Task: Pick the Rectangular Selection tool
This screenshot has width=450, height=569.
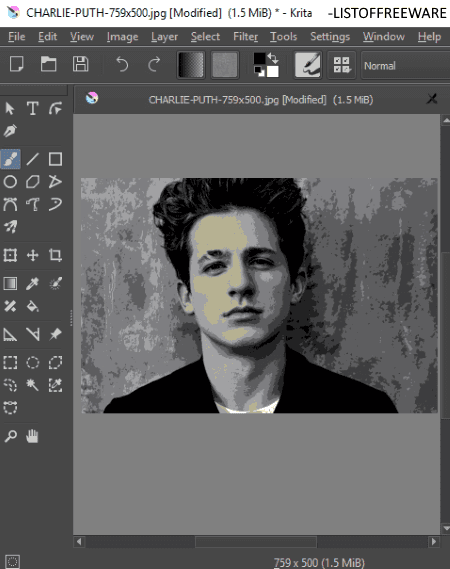Action: click(10, 362)
